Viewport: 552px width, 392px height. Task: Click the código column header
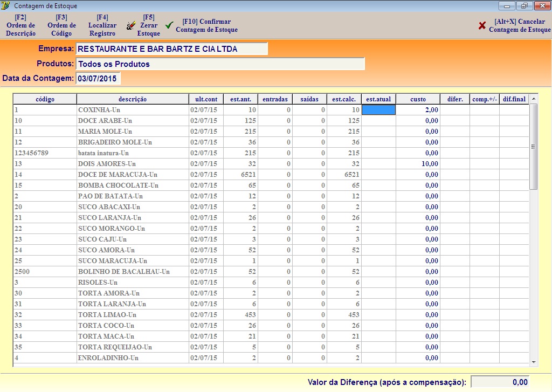click(x=45, y=99)
